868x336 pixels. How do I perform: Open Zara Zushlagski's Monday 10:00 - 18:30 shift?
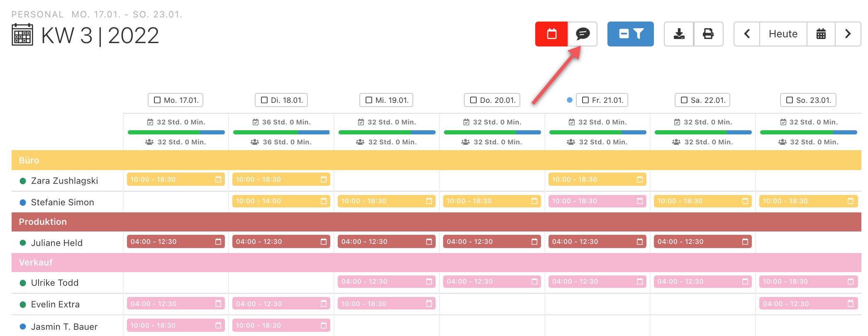[176, 179]
